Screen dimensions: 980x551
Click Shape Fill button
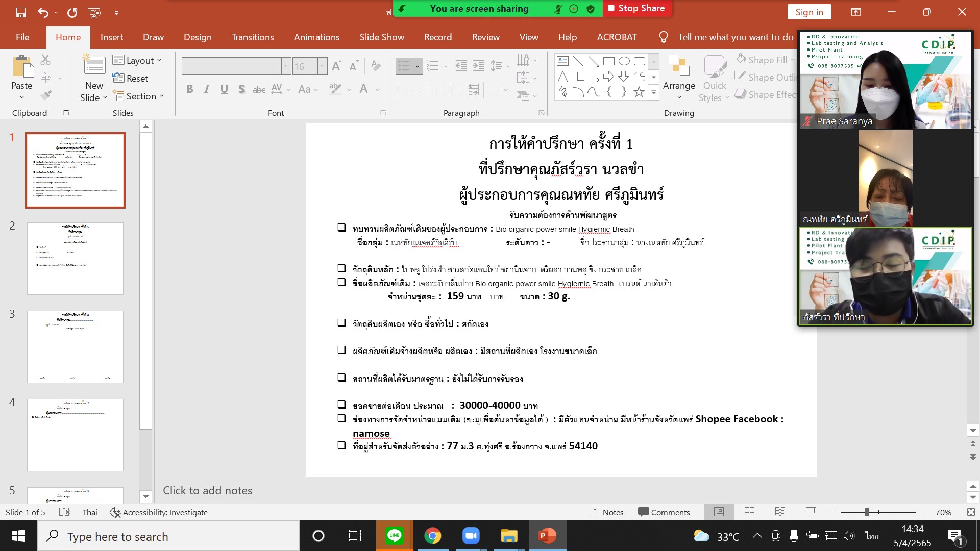[x=766, y=60]
